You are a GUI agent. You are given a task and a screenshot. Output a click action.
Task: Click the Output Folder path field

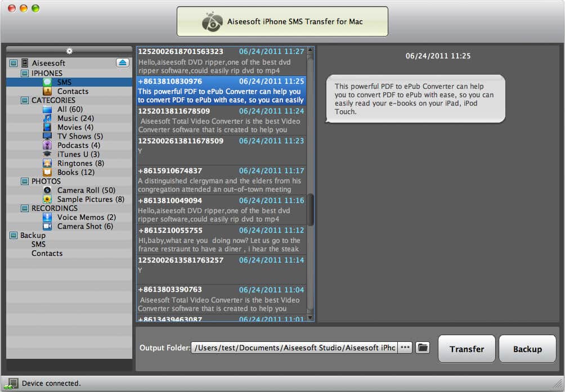point(294,348)
